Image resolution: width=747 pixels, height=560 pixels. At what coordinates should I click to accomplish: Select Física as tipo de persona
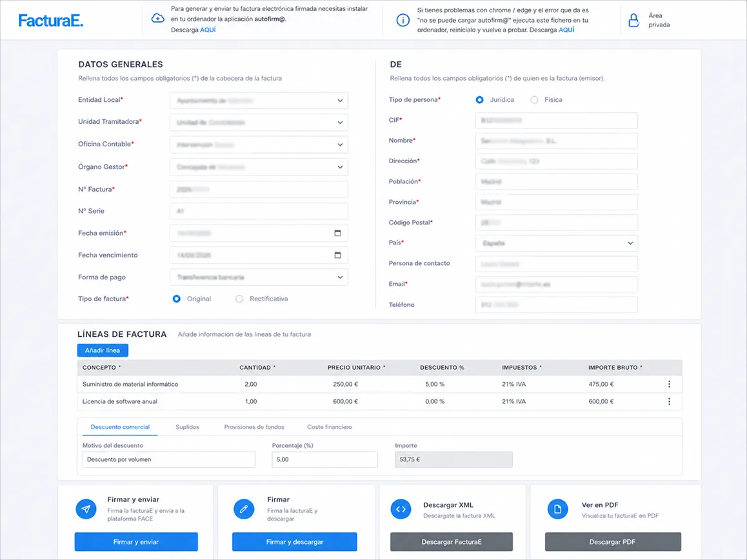point(534,99)
